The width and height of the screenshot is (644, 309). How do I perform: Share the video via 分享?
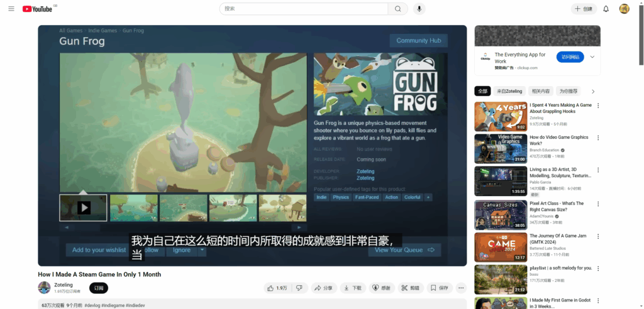[x=324, y=288]
